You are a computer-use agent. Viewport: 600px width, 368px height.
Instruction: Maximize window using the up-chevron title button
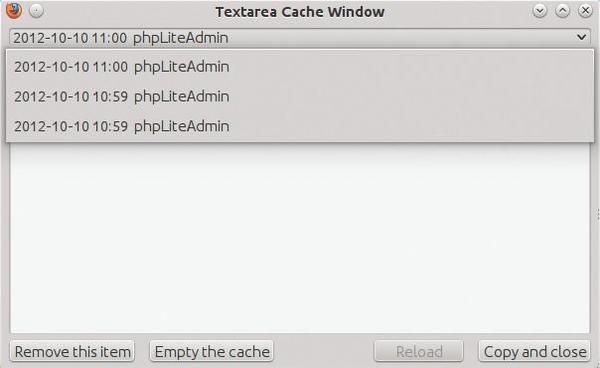[x=562, y=11]
